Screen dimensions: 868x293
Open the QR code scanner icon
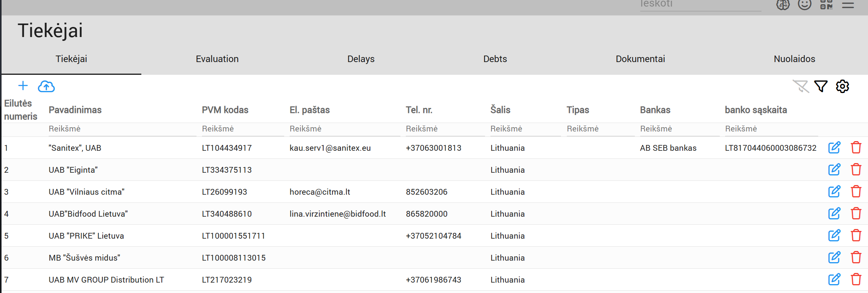click(826, 5)
